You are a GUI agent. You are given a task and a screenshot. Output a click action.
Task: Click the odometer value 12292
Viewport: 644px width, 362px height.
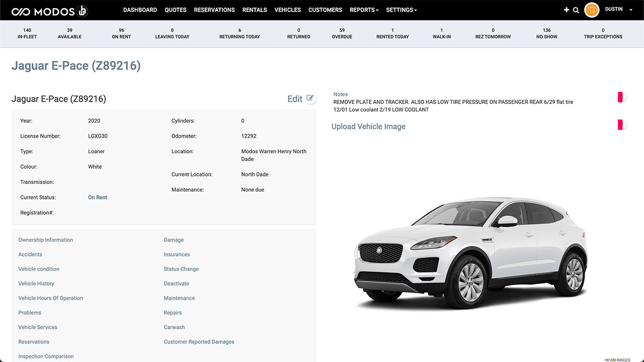[249, 136]
